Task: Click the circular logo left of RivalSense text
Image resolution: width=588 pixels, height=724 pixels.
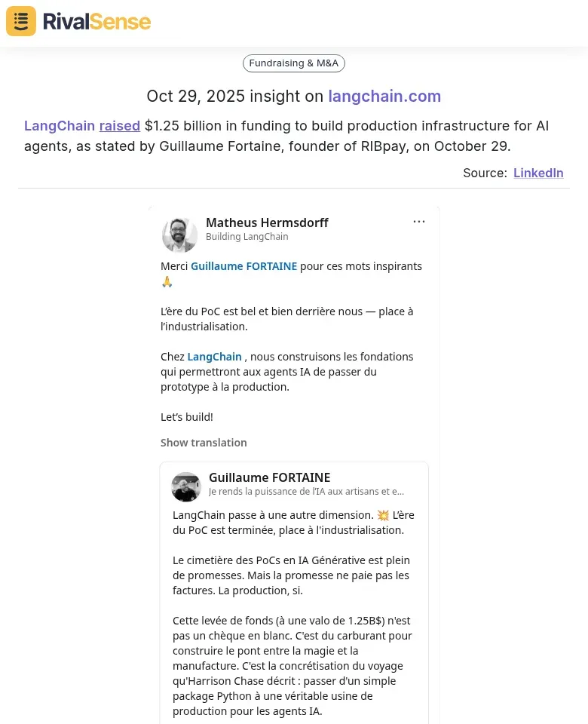Action: coord(20,21)
